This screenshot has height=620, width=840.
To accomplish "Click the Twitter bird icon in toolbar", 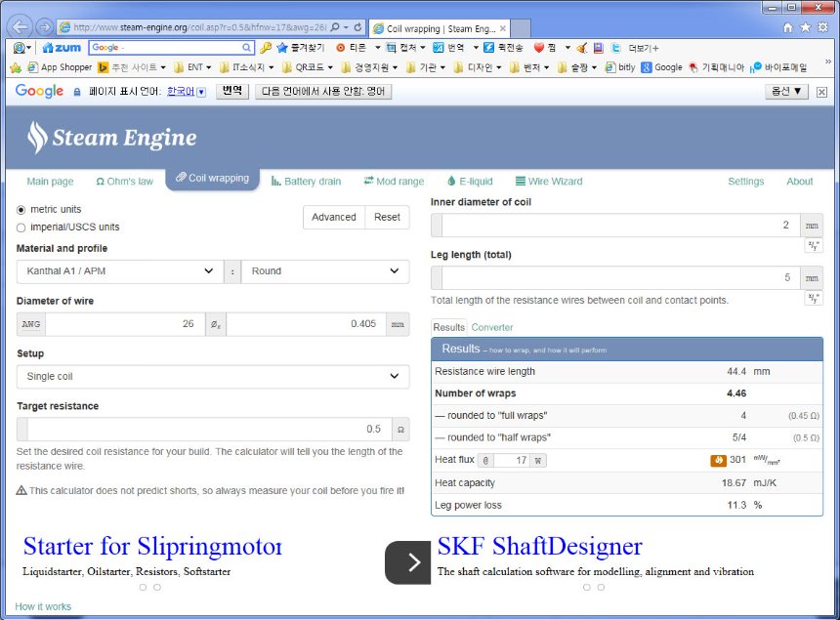I will 616,48.
